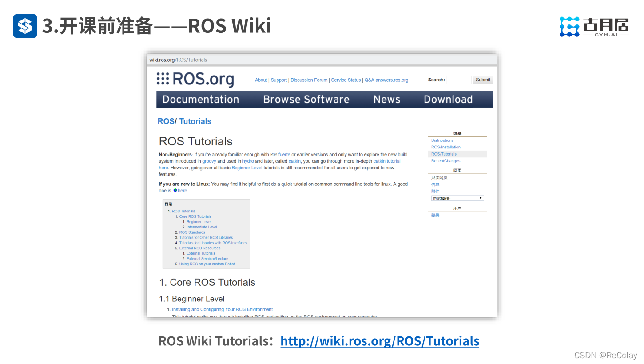644x364 pixels.
Task: Open the 'catkin tutorial here' link
Action: (x=387, y=161)
